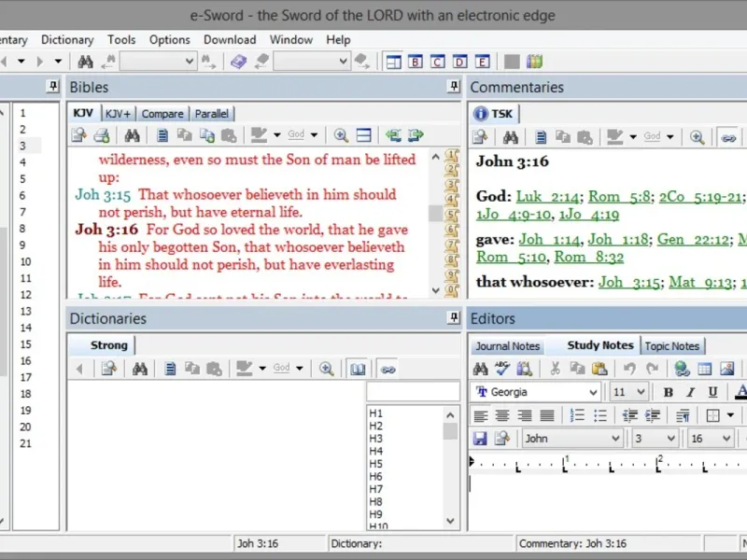Open the John book dropdown in Editors
Viewport: 747px width, 560px height.
(x=615, y=439)
